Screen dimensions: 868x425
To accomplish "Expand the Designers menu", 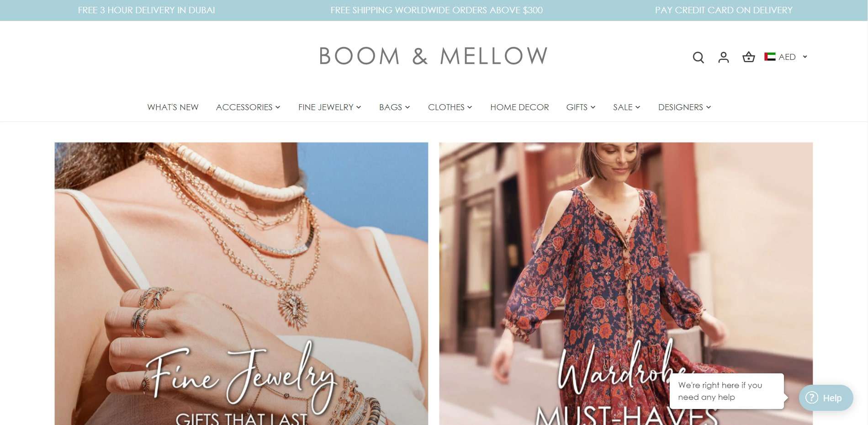I will tap(684, 107).
